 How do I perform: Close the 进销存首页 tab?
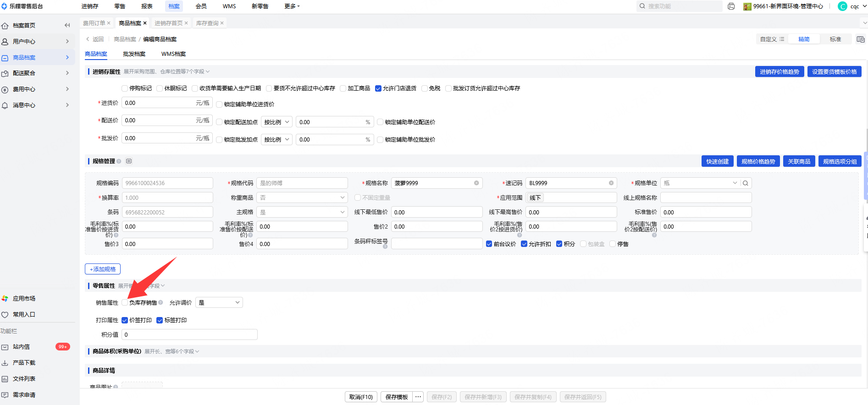(186, 23)
